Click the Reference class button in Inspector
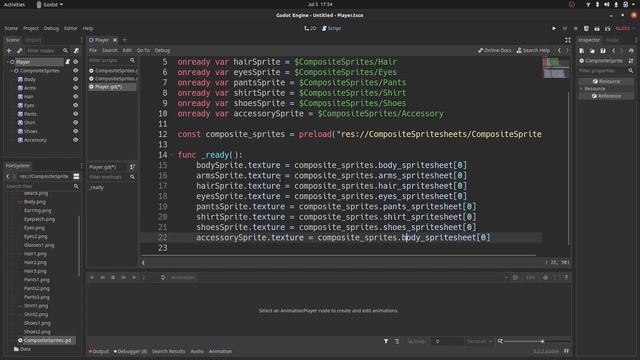Viewport: 640px width, 360px height. (x=607, y=96)
